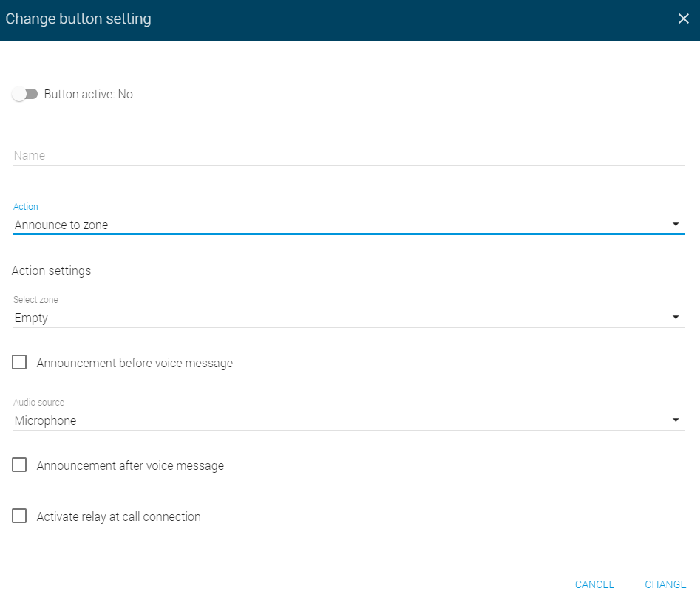
Task: Tick Activate relay at call connection checkbox
Action: (19, 516)
